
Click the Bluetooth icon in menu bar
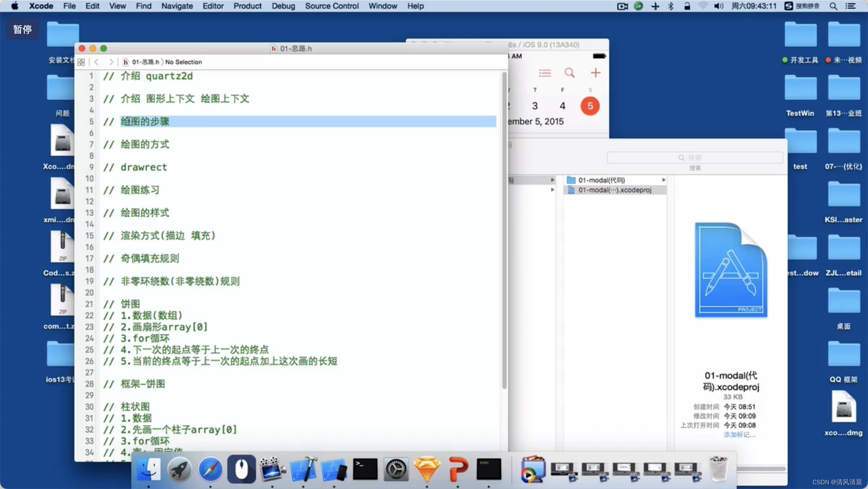click(671, 6)
